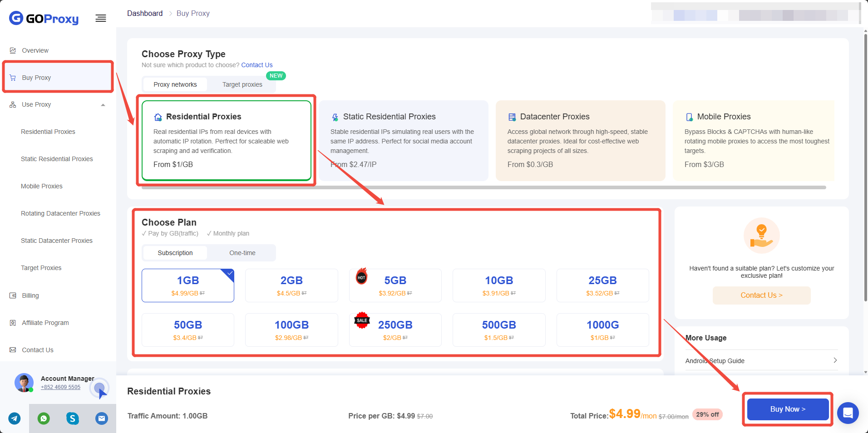Image resolution: width=868 pixels, height=433 pixels.
Task: Open Affiliate Program in the sidebar
Action: 58,323
